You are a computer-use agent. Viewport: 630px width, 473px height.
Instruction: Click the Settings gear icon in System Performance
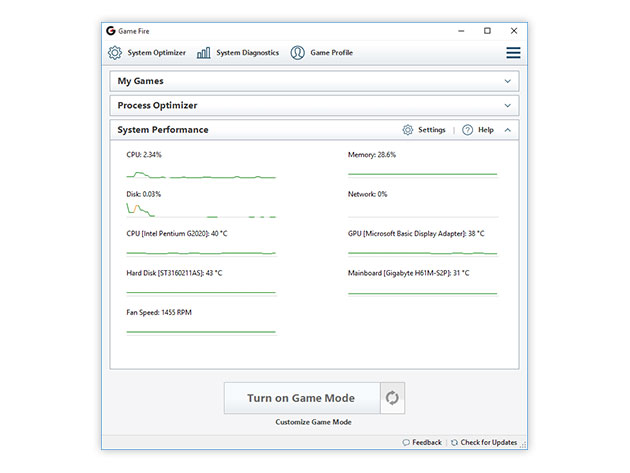tap(408, 130)
